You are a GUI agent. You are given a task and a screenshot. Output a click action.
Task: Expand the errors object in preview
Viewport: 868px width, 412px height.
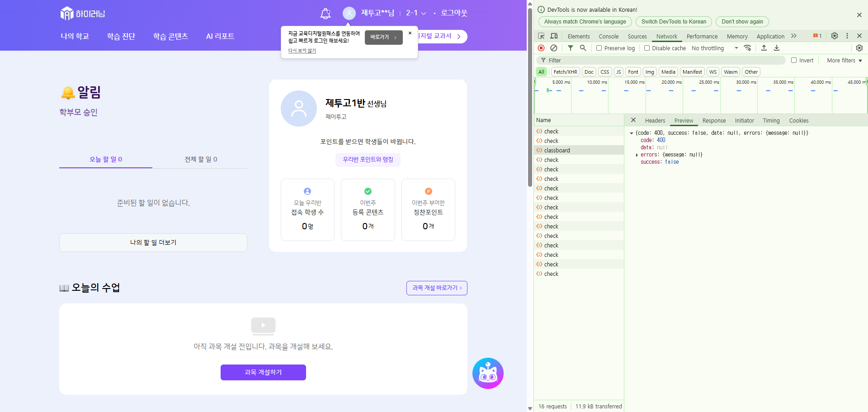pos(637,155)
